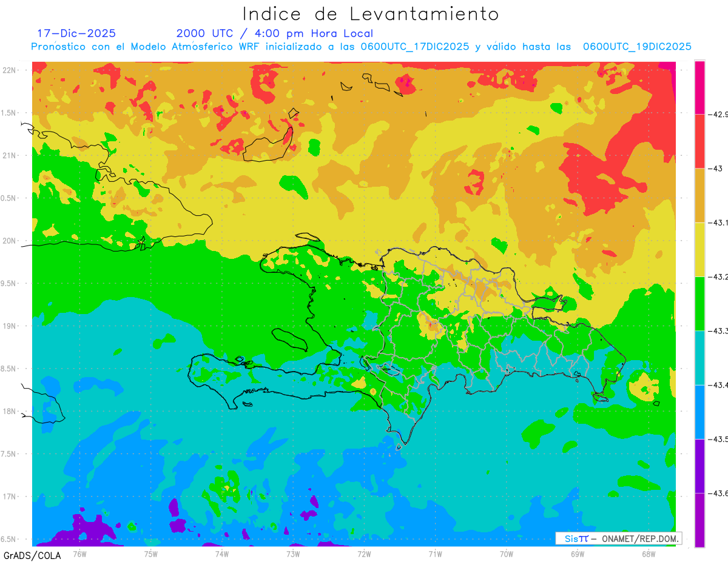The image size is (728, 562).
Task: Click the 'Indice de Levantamiento' map title
Action: (370, 14)
